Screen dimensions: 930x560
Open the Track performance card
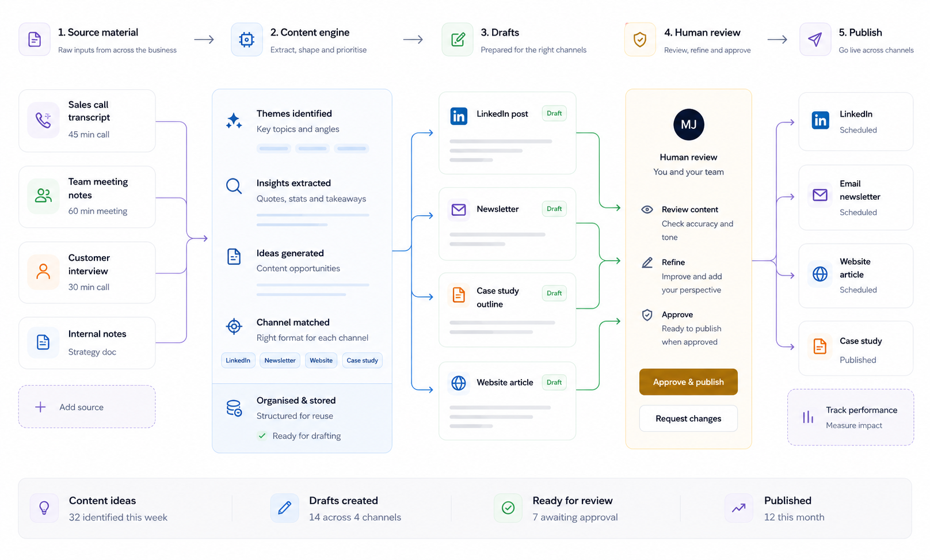(851, 417)
